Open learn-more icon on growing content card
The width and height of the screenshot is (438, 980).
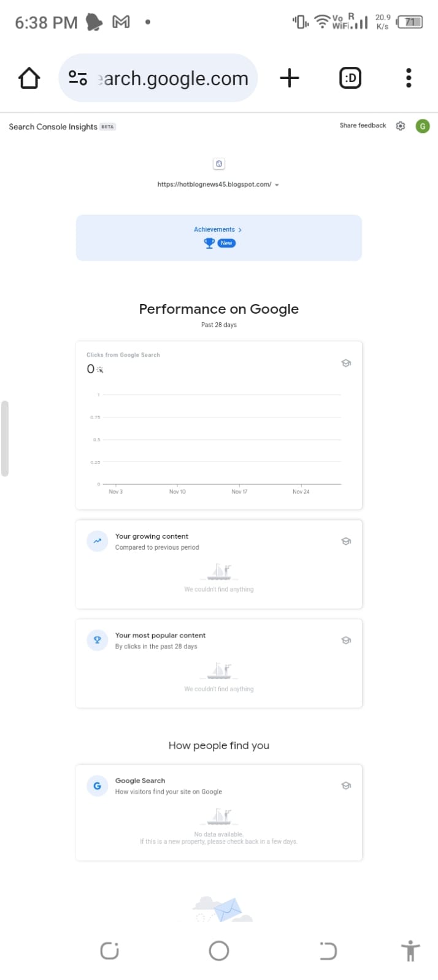pyautogui.click(x=346, y=541)
